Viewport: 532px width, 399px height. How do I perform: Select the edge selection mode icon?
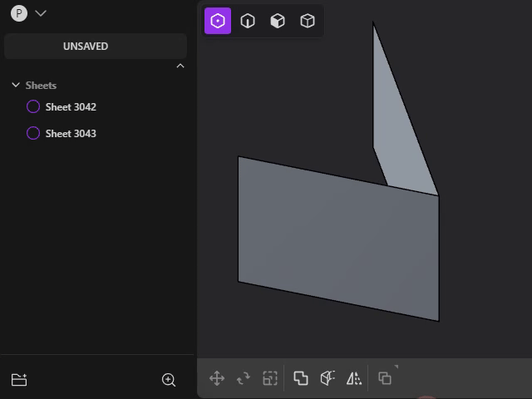248,21
